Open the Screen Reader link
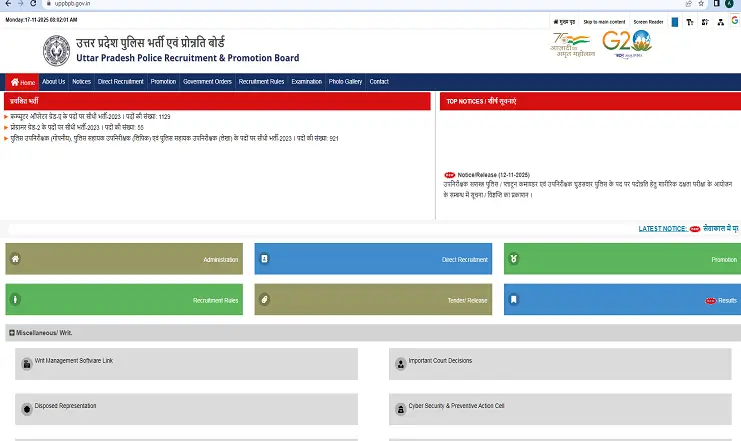The image size is (741, 441). point(648,22)
